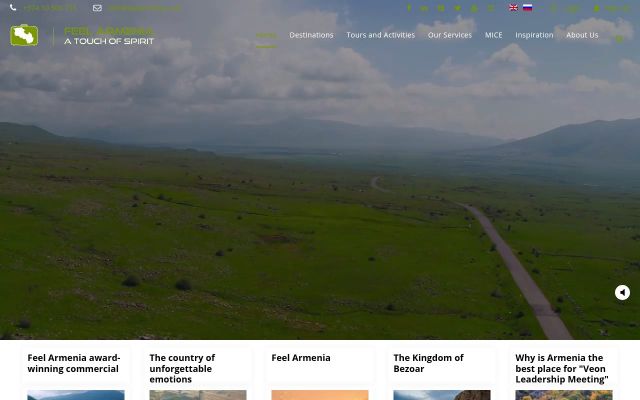Open Our Services menu
This screenshot has width=640, height=400.
tap(450, 35)
